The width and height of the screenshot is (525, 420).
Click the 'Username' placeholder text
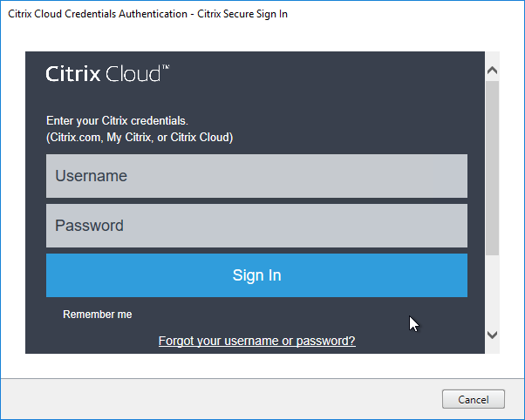[x=91, y=176]
